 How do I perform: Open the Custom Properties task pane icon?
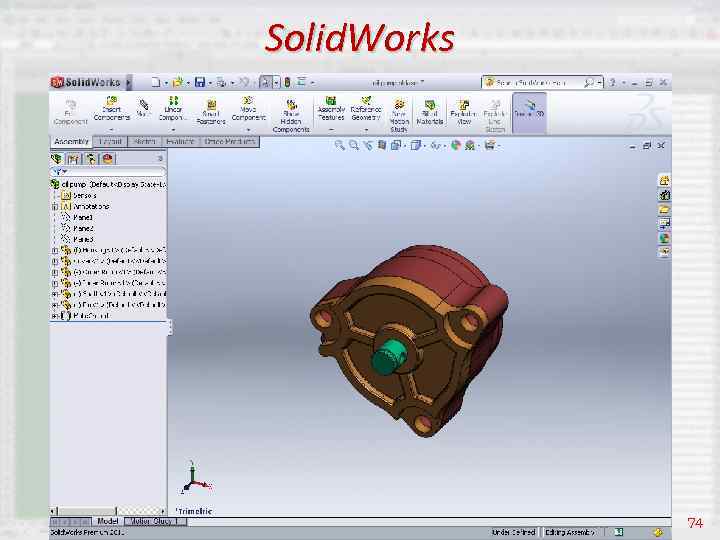[x=664, y=252]
